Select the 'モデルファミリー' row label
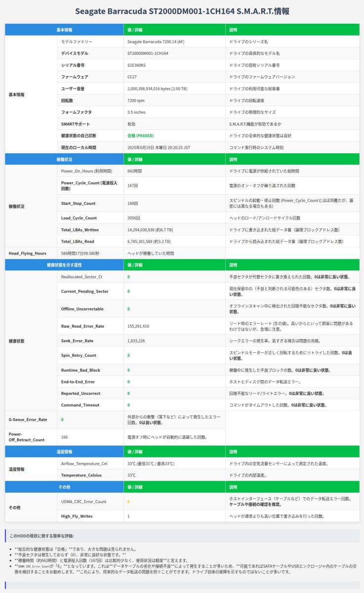This screenshot has width=364, height=593. 77,42
